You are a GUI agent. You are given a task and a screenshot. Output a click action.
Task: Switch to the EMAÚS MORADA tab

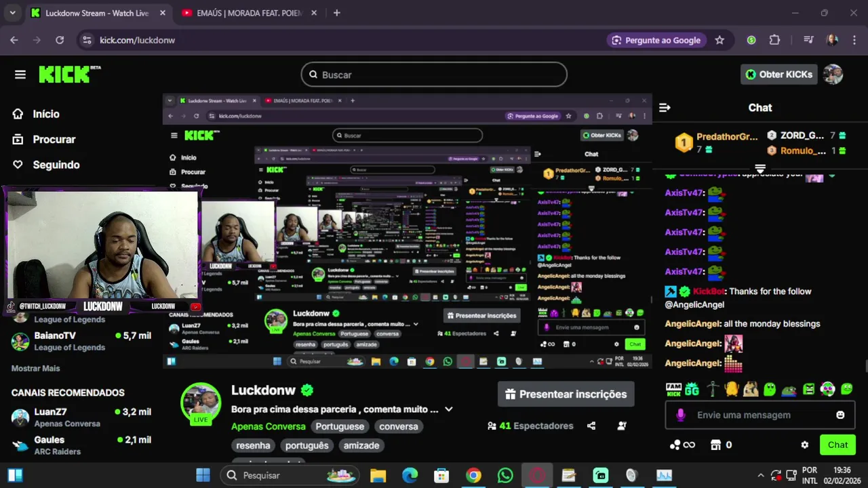click(249, 13)
